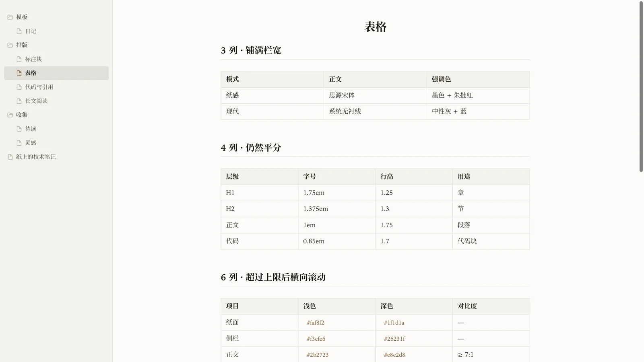The height and width of the screenshot is (362, 644).
Task: Click the #faf8f2 color code
Action: coord(316,323)
